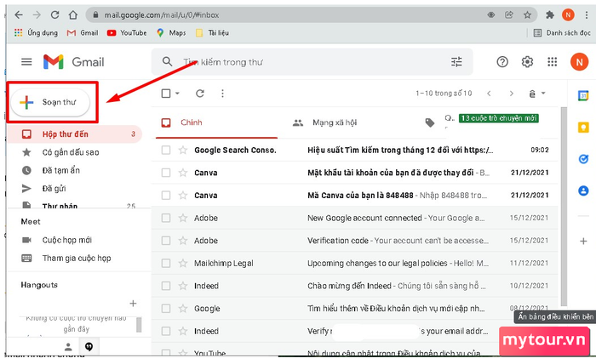
Task: Select the Canva password changed email checkbox
Action: coord(166,173)
